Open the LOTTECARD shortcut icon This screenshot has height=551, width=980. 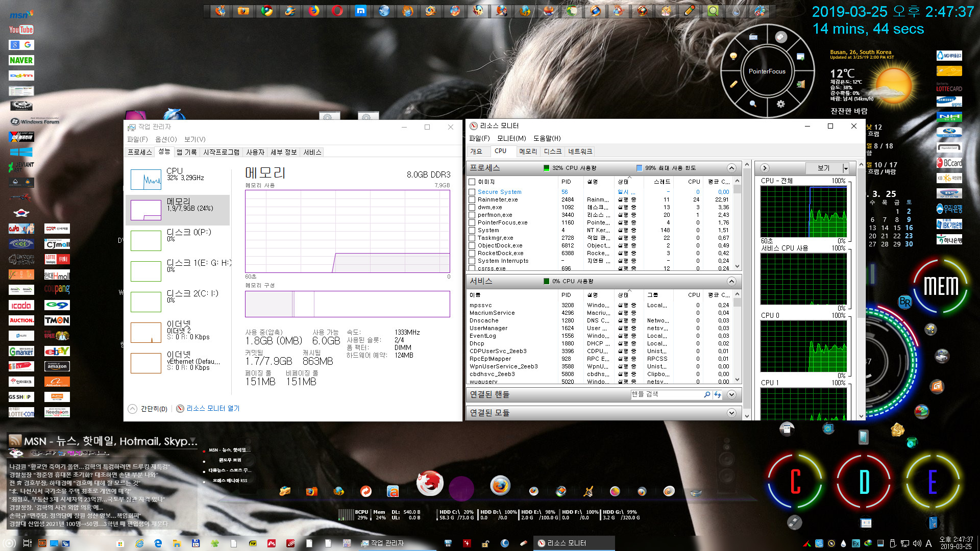pyautogui.click(x=949, y=87)
